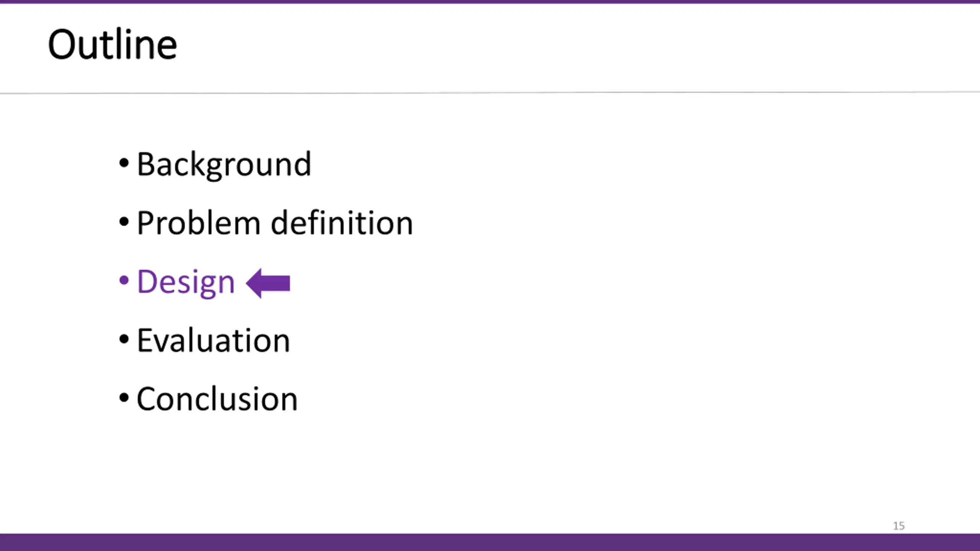This screenshot has width=980, height=551.
Task: Click the thin purple top border bar
Action: (x=490, y=2)
